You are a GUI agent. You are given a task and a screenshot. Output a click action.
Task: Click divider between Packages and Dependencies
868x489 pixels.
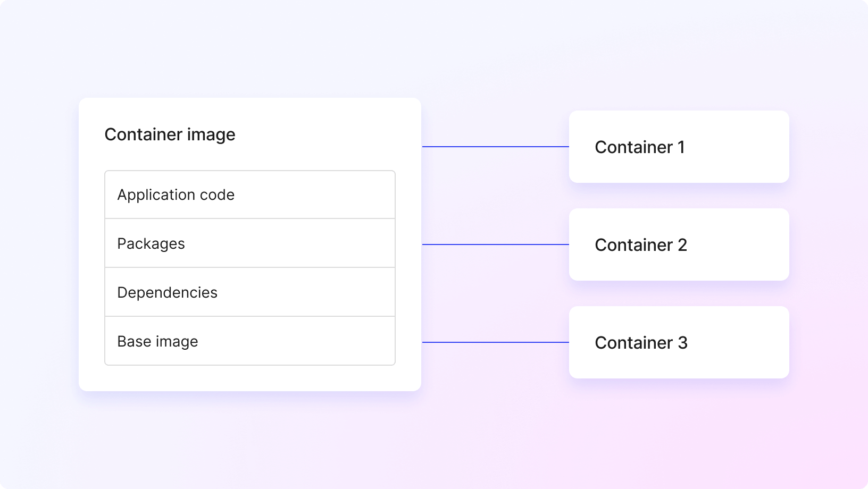click(250, 267)
